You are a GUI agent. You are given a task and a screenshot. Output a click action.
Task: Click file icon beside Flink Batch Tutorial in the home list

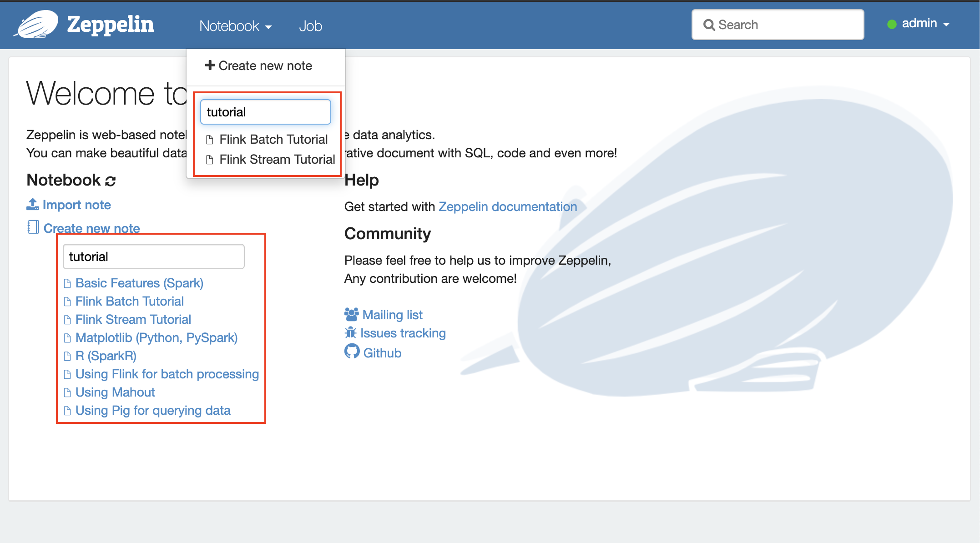point(67,302)
